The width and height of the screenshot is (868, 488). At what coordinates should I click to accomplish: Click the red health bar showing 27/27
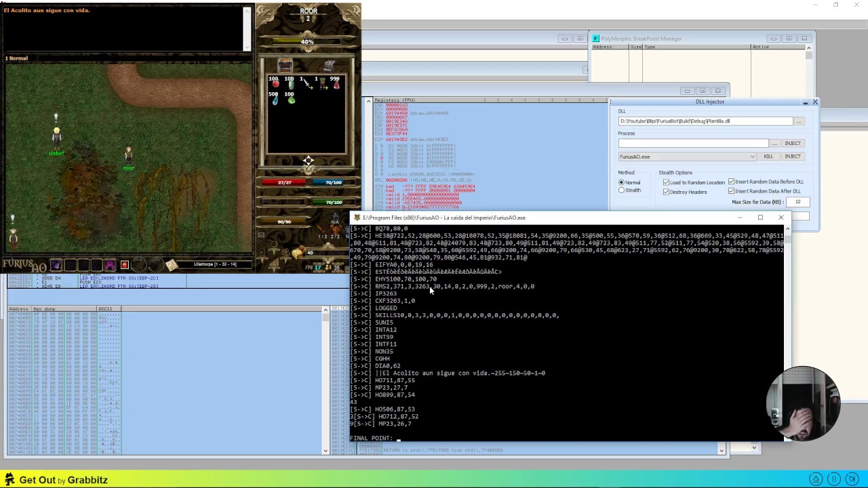[x=284, y=182]
